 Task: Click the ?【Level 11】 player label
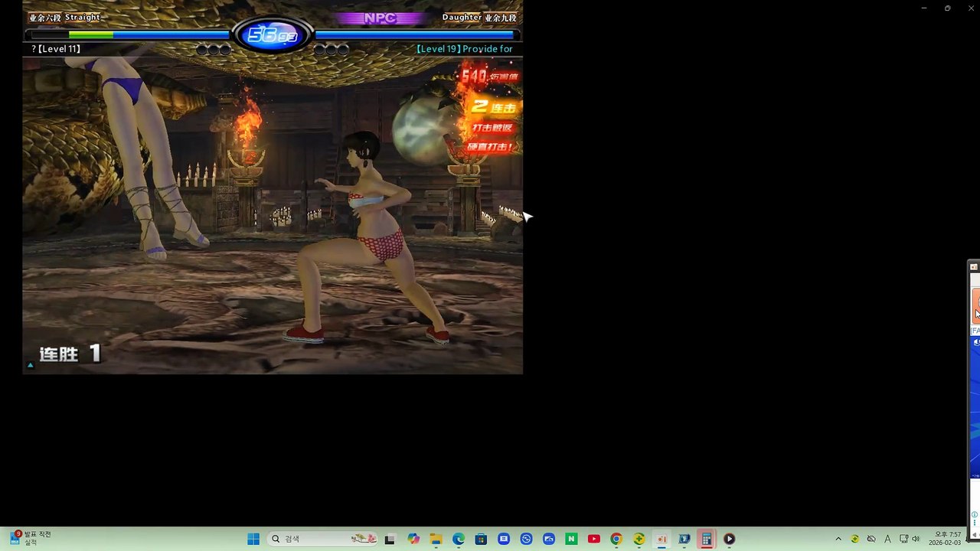pyautogui.click(x=56, y=49)
